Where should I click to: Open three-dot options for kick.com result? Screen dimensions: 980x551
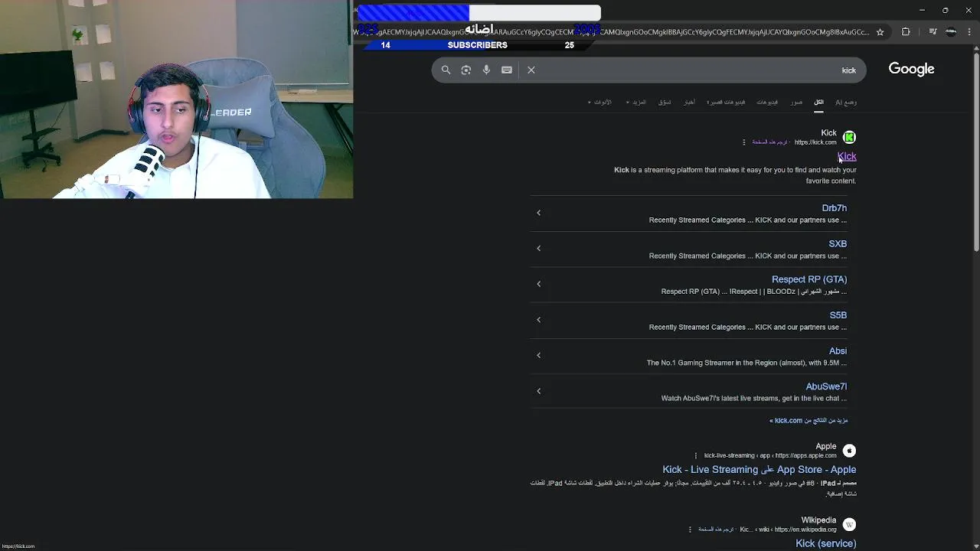pyautogui.click(x=743, y=142)
